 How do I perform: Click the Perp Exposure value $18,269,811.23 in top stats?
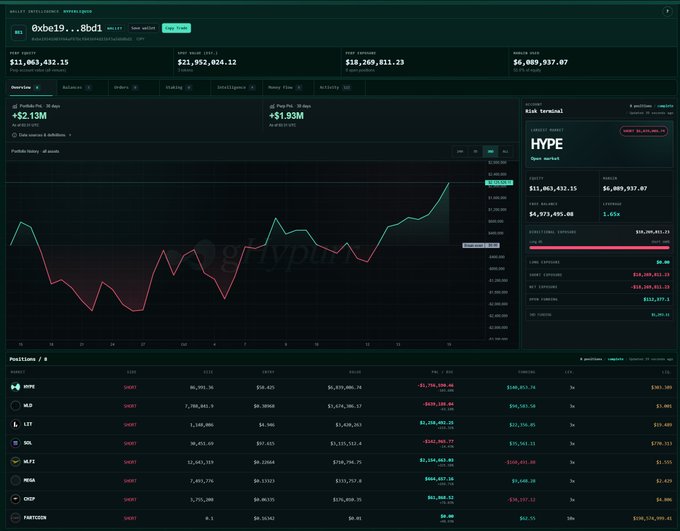[375, 62]
